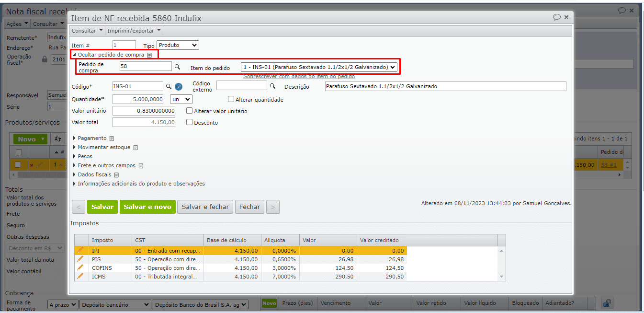Open Item do pedido dropdown
Screen dimensions: 644x313
click(x=319, y=67)
